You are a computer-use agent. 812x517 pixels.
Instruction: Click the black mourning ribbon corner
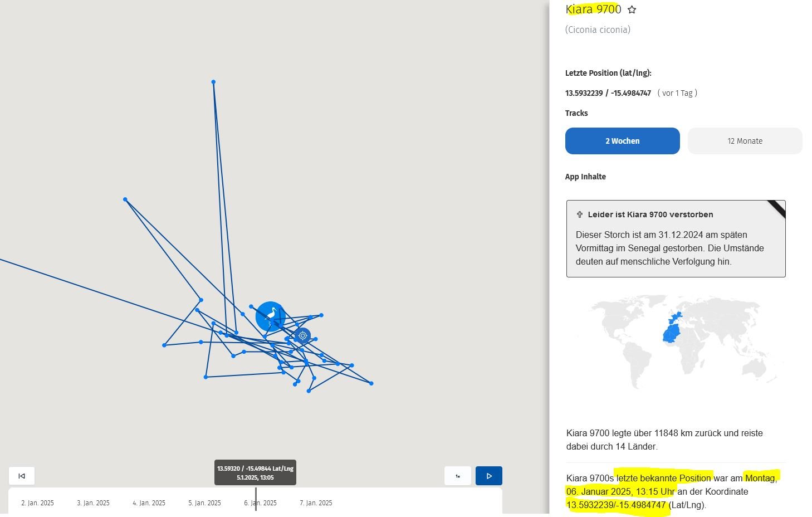[x=777, y=208]
